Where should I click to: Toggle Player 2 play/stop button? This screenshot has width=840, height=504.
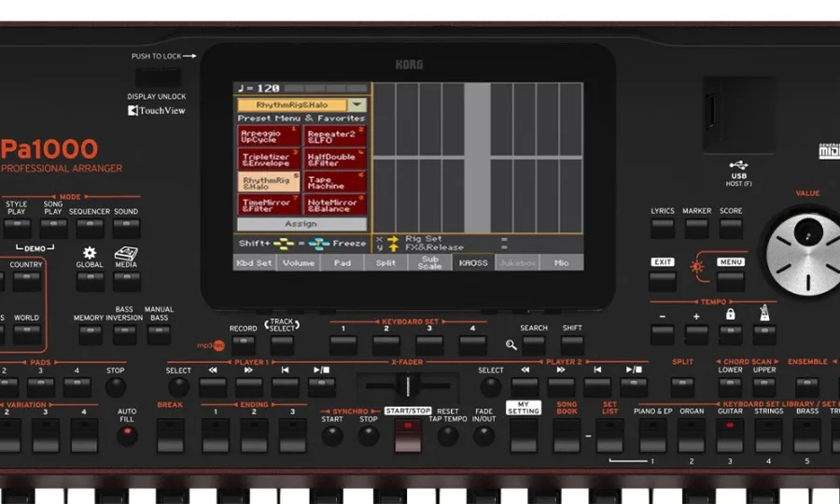pos(634,386)
